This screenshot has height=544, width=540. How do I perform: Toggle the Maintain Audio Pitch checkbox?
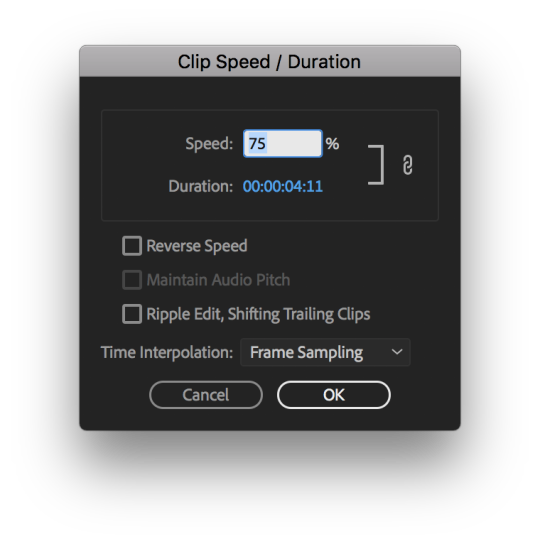[x=132, y=280]
